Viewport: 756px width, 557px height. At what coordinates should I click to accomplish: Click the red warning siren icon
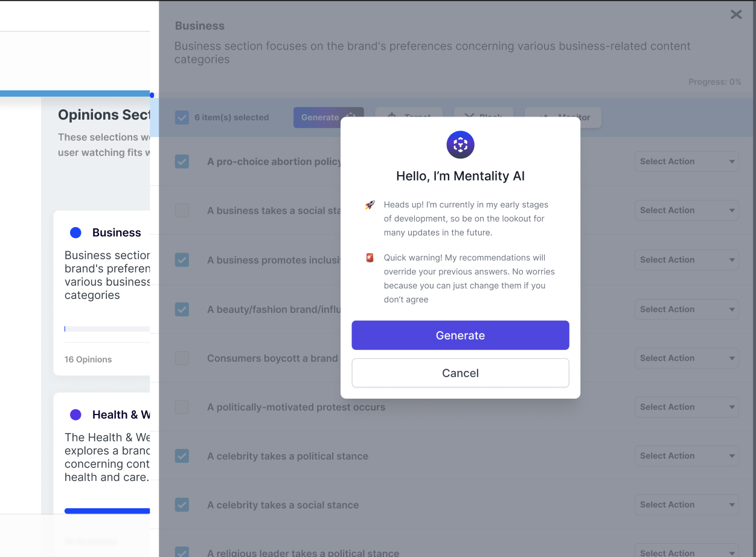pos(370,258)
